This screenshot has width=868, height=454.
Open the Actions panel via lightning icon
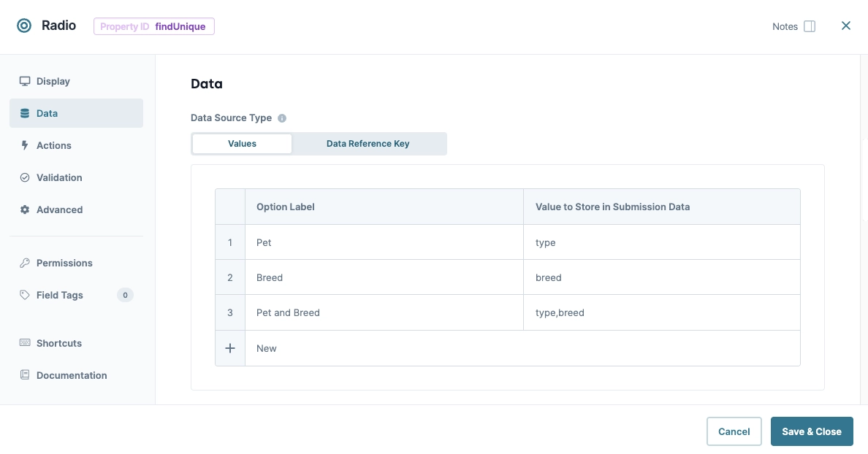point(26,145)
